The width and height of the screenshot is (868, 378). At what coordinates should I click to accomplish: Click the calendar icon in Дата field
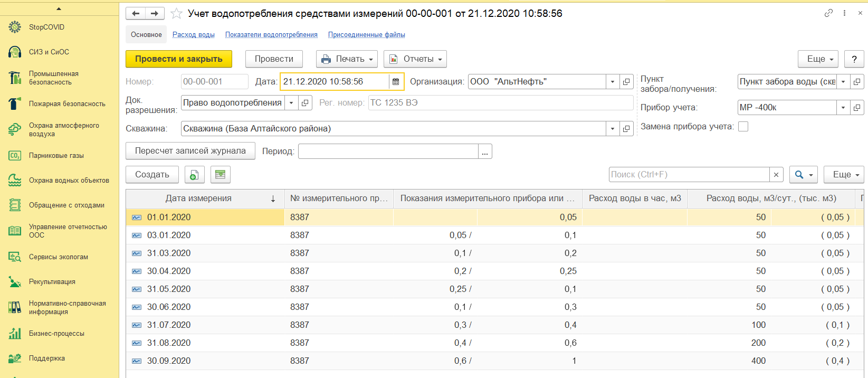[396, 81]
